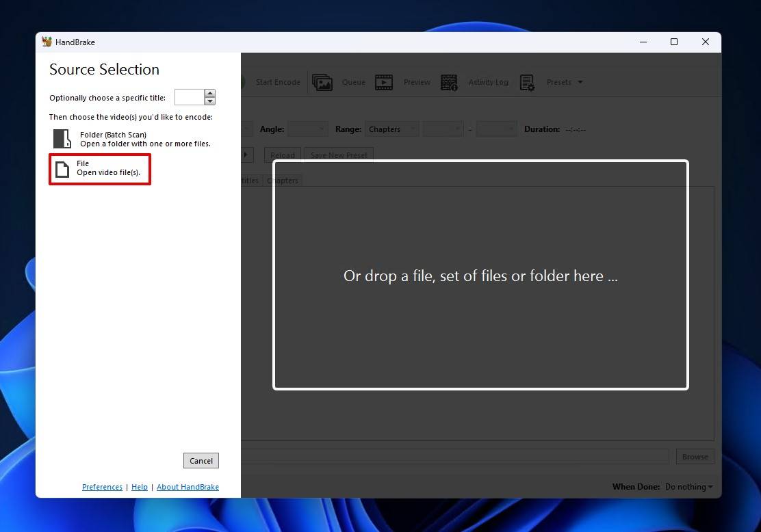Cancel the source selection
The height and width of the screenshot is (532, 761).
click(x=201, y=461)
